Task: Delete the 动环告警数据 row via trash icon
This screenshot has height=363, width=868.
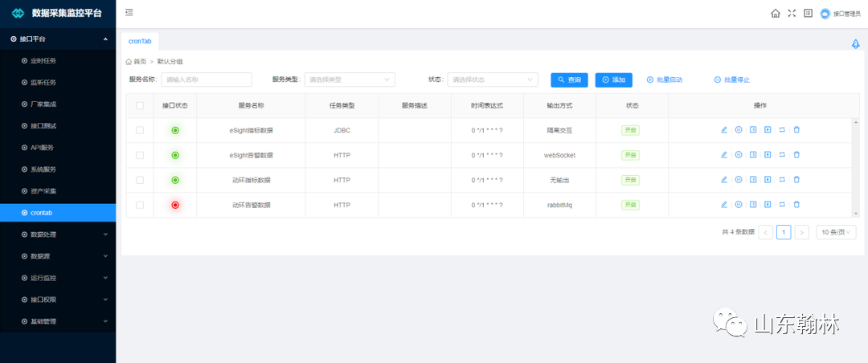Action: click(796, 205)
